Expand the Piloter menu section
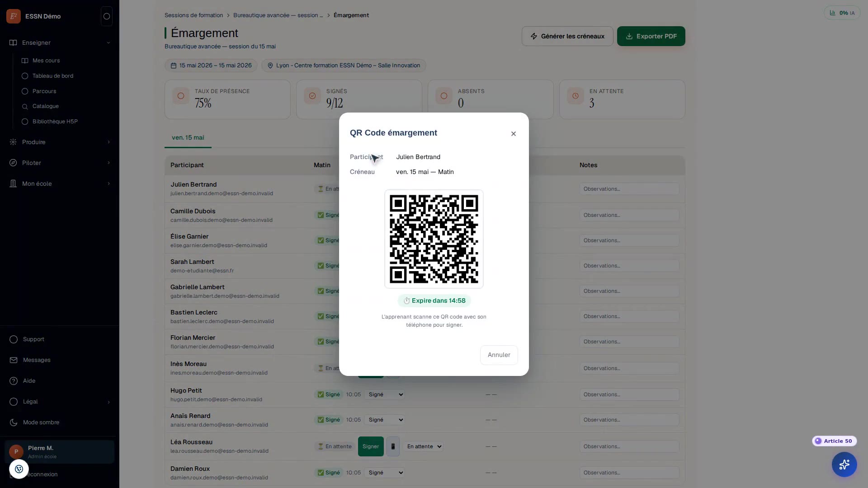 pyautogui.click(x=60, y=163)
